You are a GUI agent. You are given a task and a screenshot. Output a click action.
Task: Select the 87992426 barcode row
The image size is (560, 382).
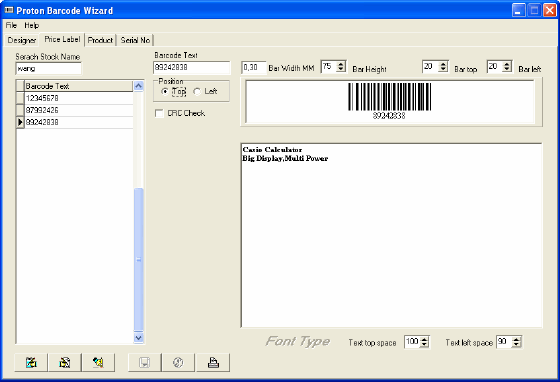coord(79,110)
